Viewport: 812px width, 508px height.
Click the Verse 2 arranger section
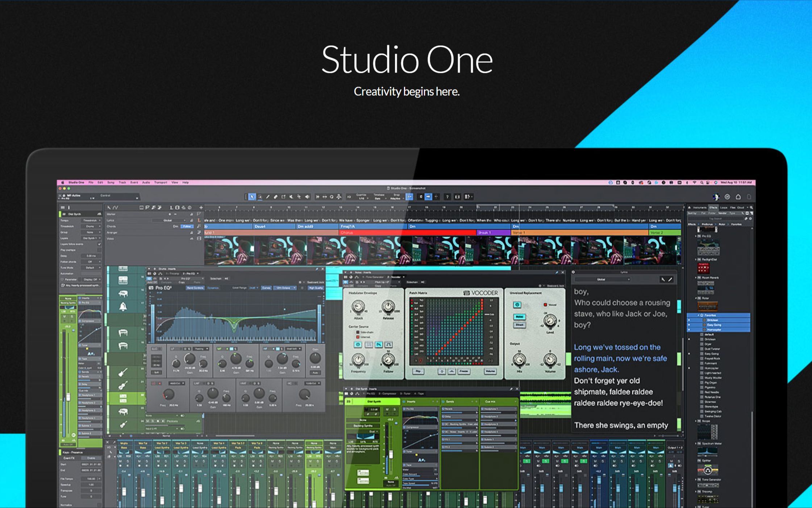(x=665, y=232)
